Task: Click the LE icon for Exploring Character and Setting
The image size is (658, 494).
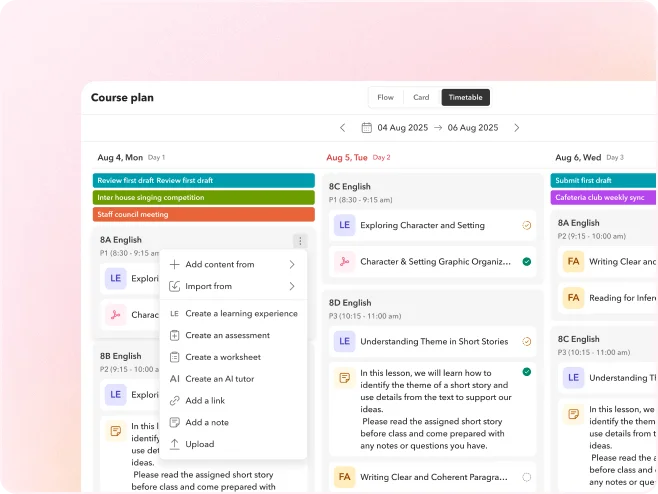Action: [x=344, y=226]
